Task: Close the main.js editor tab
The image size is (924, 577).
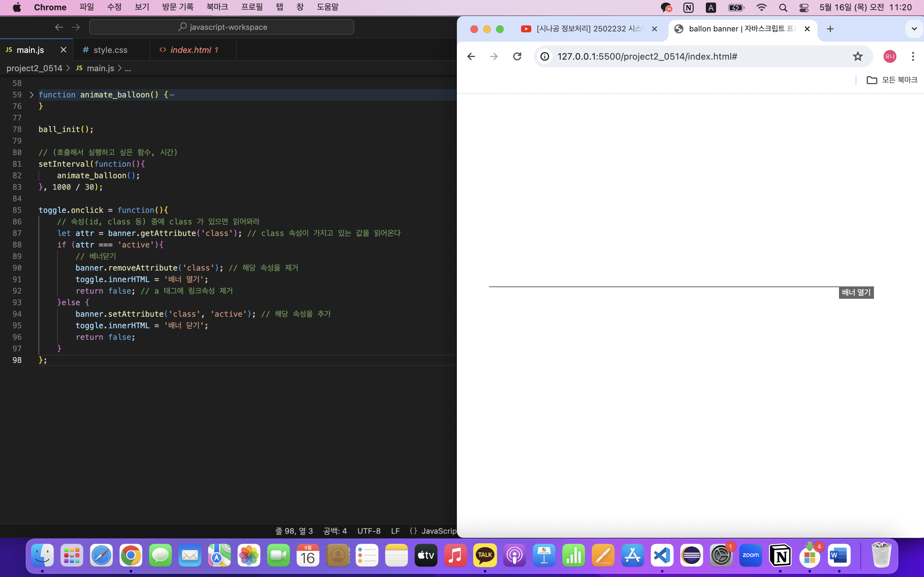Action: (x=64, y=50)
